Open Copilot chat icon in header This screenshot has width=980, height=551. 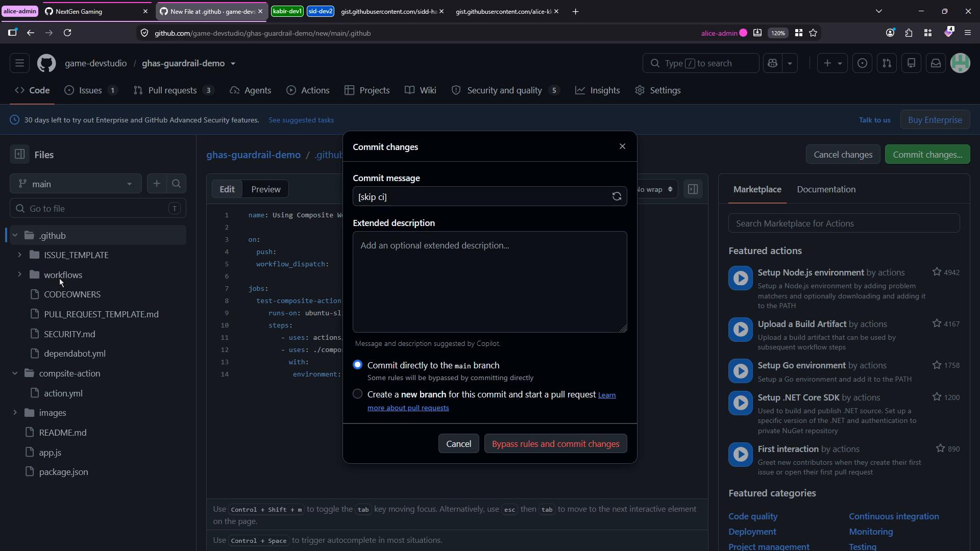point(772,63)
